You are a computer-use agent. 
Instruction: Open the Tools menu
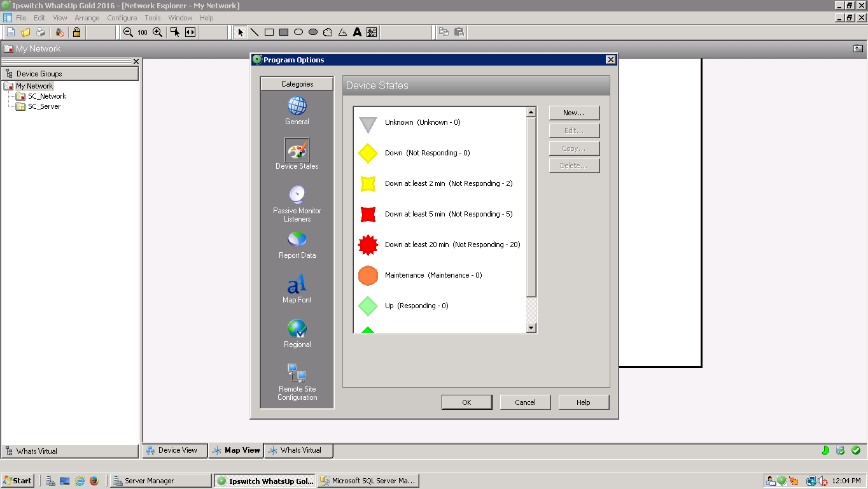[152, 18]
